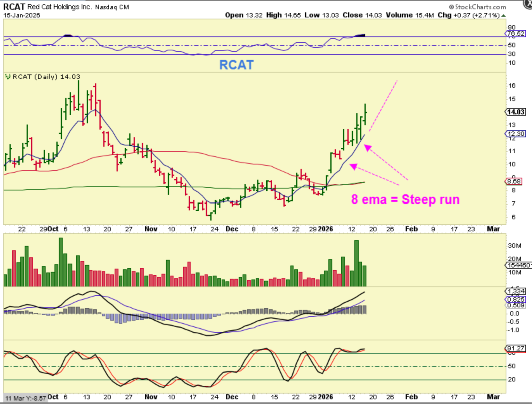Click the Nov label on the bottom date axis
The width and height of the screenshot is (532, 404).
tap(151, 397)
